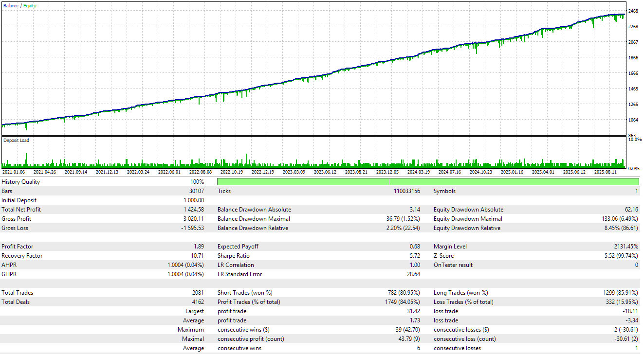Click the Total Deals value 4162
Viewport: 644px width, 354px height.
coord(198,302)
